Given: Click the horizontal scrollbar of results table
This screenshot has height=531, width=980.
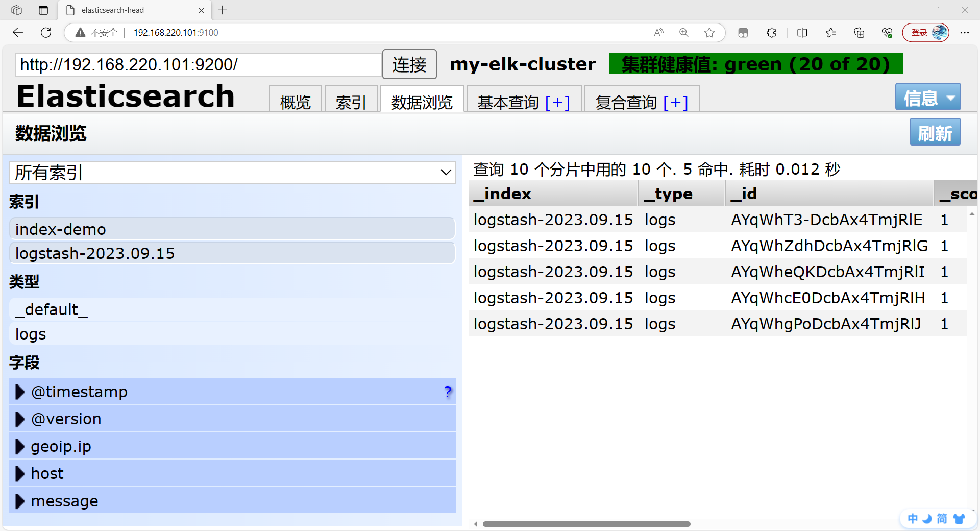Looking at the screenshot, I should click(586, 524).
